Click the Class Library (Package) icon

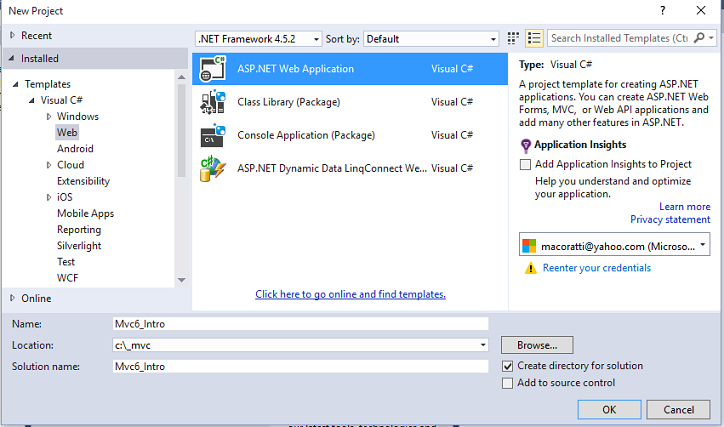tap(213, 102)
